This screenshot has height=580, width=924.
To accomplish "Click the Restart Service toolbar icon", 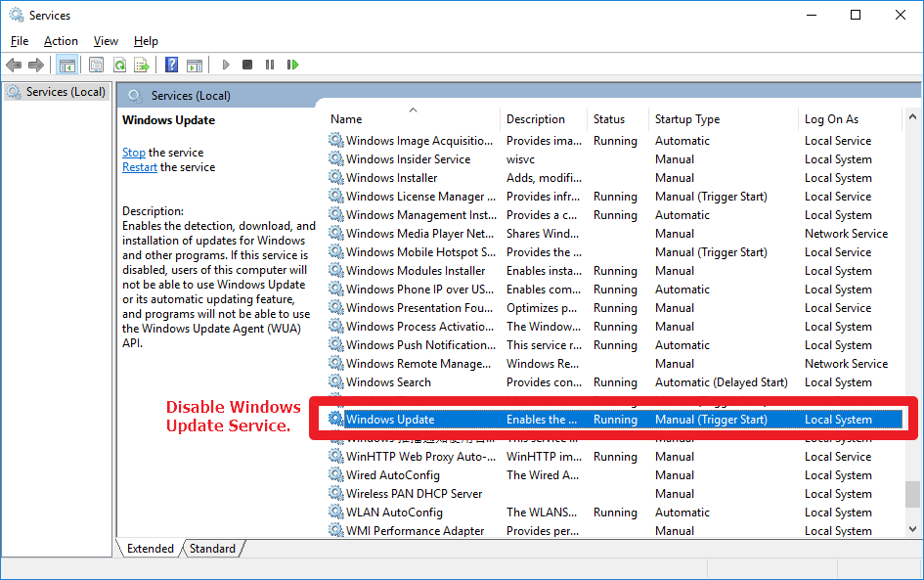I will [292, 66].
